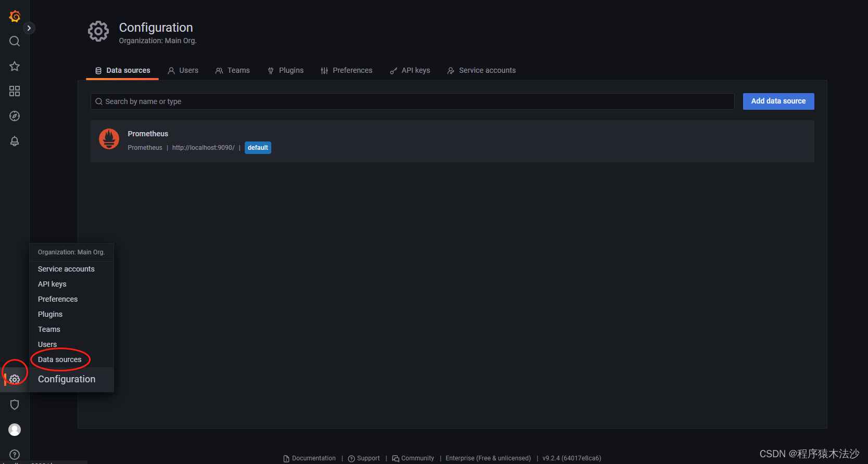Screen dimensions: 868x464
Task: Click the Prometheus flame logo
Action: coord(109,139)
